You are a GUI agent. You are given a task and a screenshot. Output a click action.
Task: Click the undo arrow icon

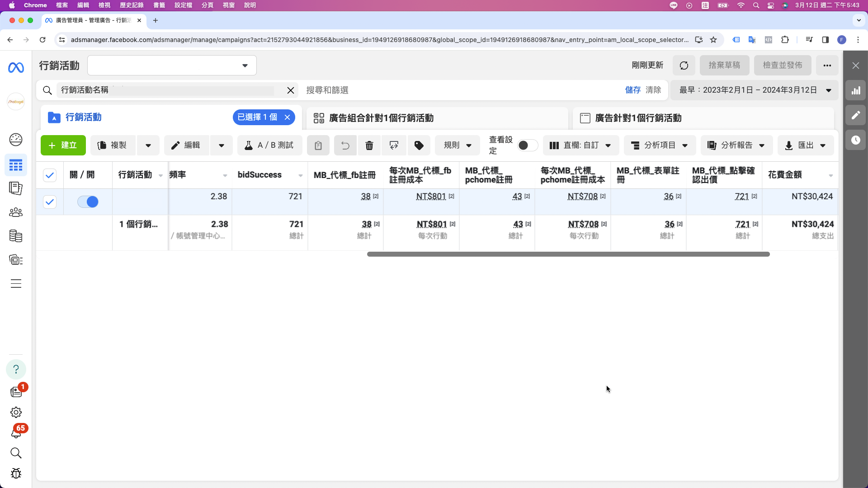[345, 145]
